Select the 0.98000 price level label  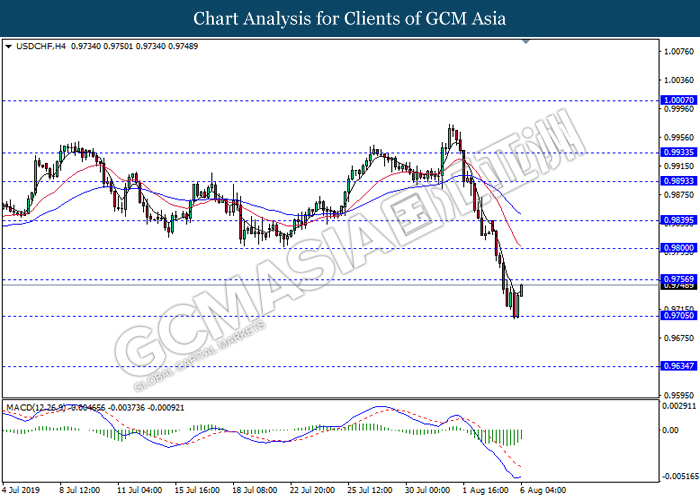coord(679,248)
